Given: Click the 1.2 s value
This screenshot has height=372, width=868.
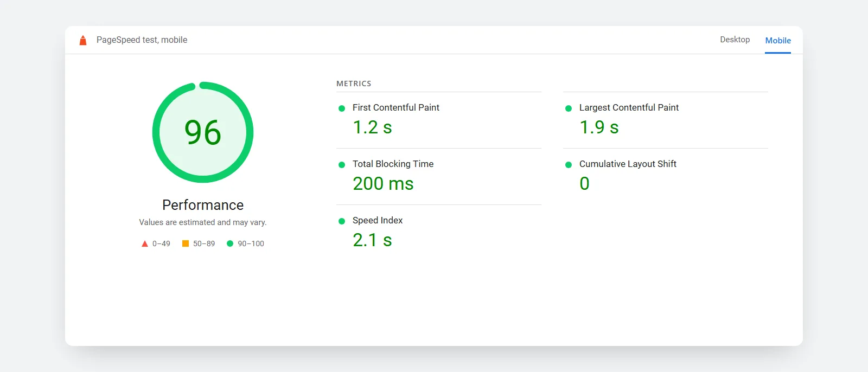Looking at the screenshot, I should coord(372,127).
